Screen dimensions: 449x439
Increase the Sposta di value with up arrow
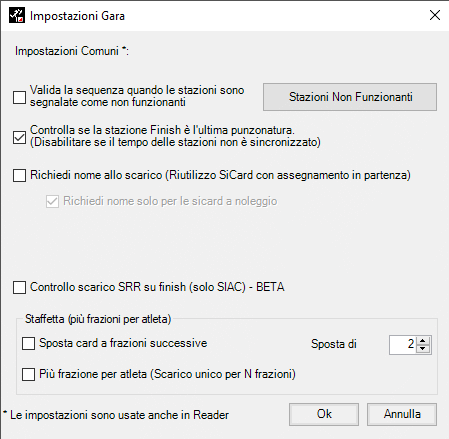pos(423,341)
